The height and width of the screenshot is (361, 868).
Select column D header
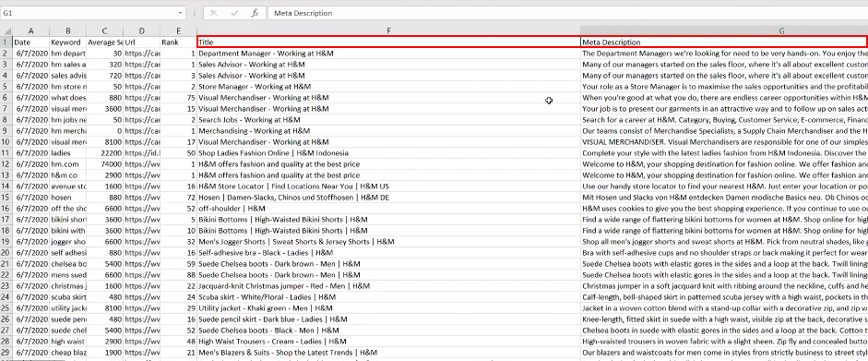click(x=142, y=31)
